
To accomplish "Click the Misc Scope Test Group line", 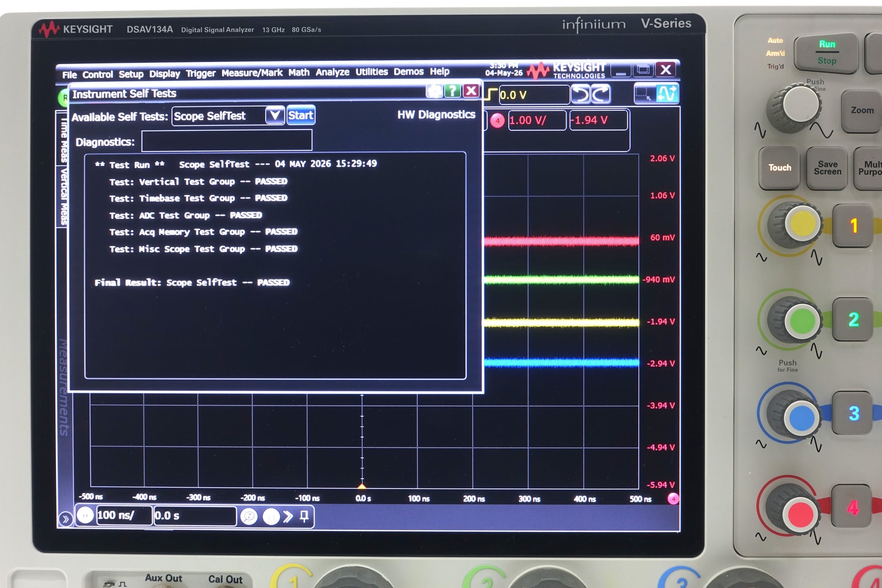I will point(203,249).
